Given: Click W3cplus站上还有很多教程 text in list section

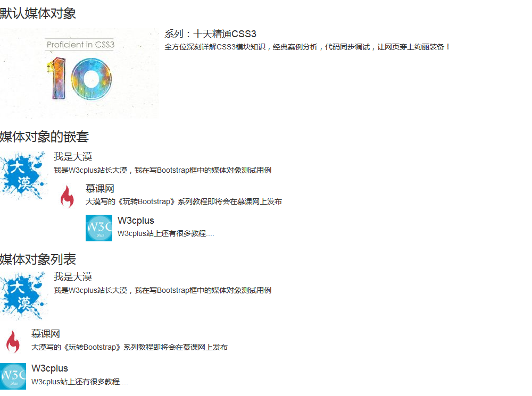Looking at the screenshot, I should [x=80, y=382].
